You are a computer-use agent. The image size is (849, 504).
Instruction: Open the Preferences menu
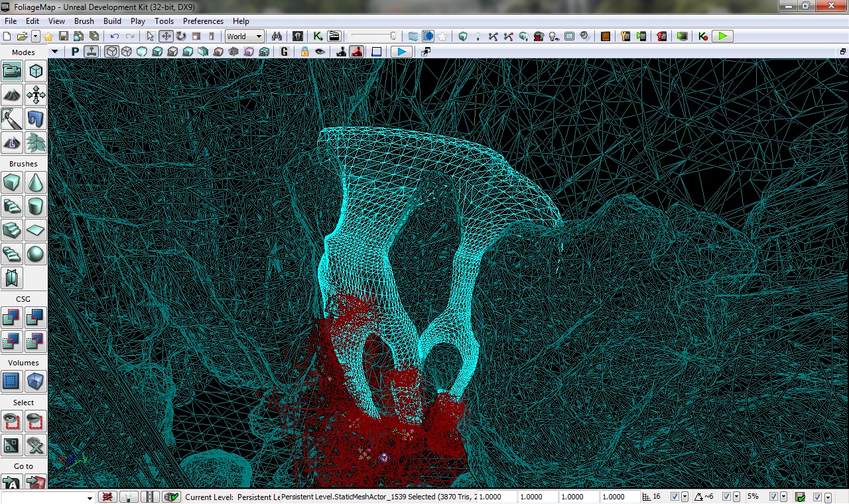click(x=203, y=21)
